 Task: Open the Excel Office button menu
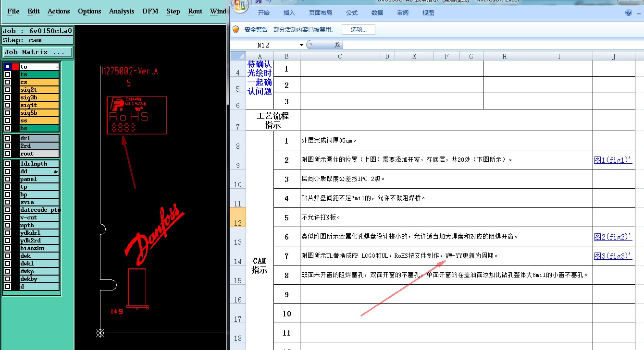coord(240,4)
